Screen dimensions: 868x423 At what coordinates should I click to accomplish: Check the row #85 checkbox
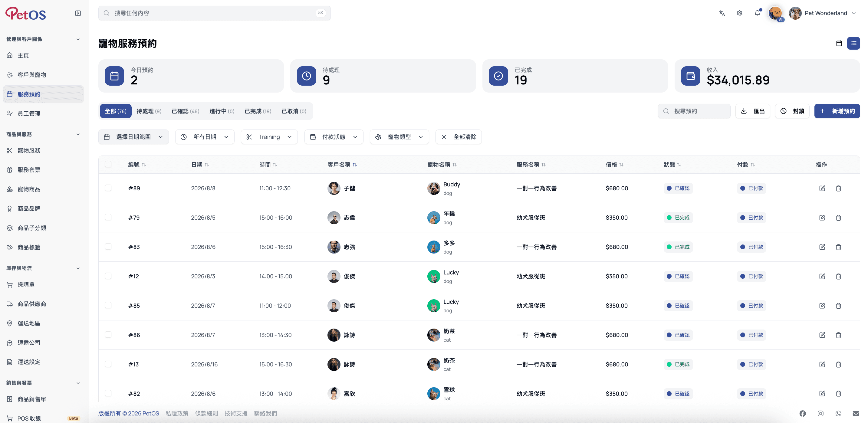click(108, 305)
